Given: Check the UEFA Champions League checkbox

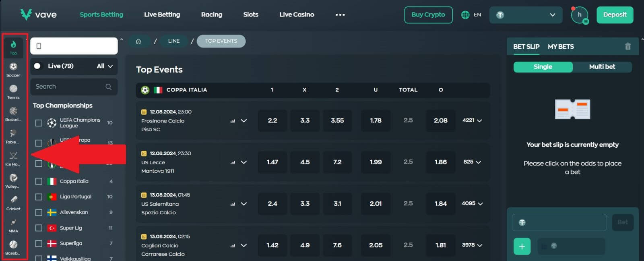Looking at the screenshot, I should pos(39,123).
